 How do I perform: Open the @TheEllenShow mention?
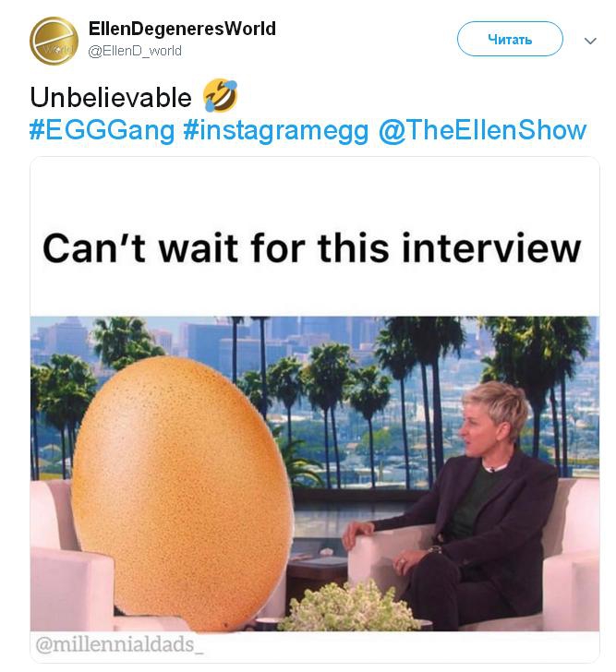click(x=482, y=130)
